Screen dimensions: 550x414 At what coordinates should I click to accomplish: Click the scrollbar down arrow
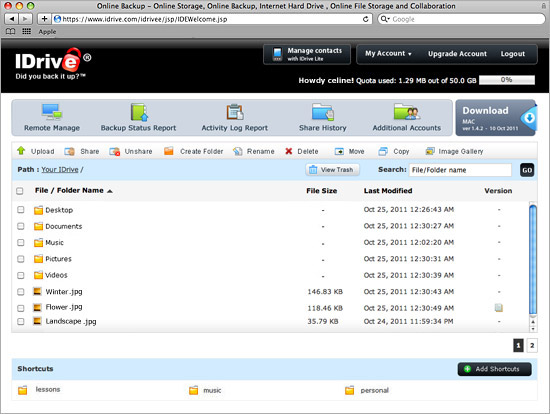click(x=533, y=329)
